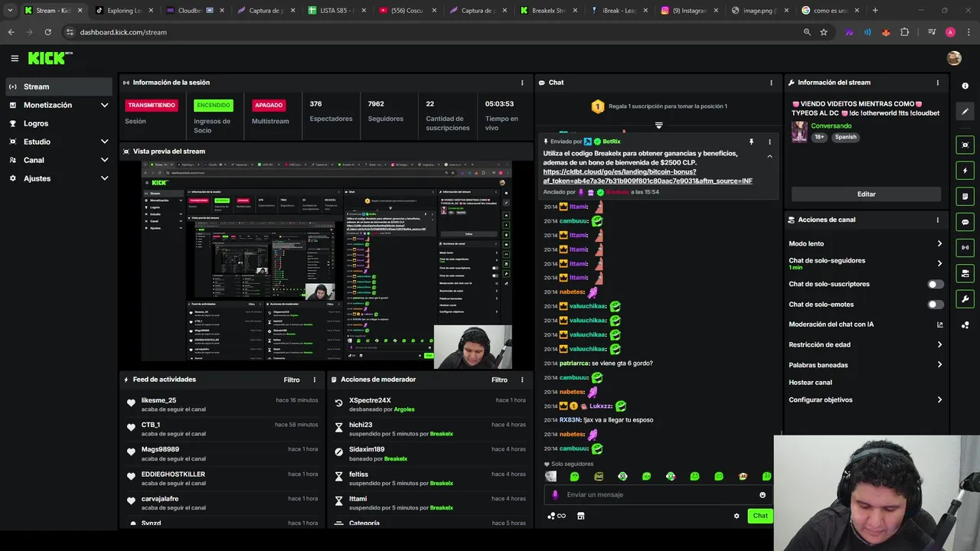Enable Chat de solo-emotes switch
The width and height of the screenshot is (980, 551).
[x=936, y=305]
